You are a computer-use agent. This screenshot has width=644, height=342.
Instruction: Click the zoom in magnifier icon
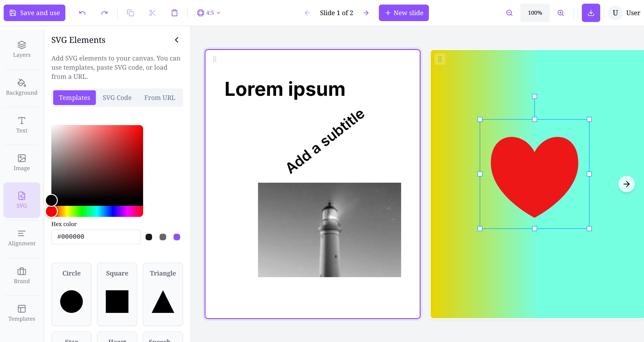click(561, 13)
